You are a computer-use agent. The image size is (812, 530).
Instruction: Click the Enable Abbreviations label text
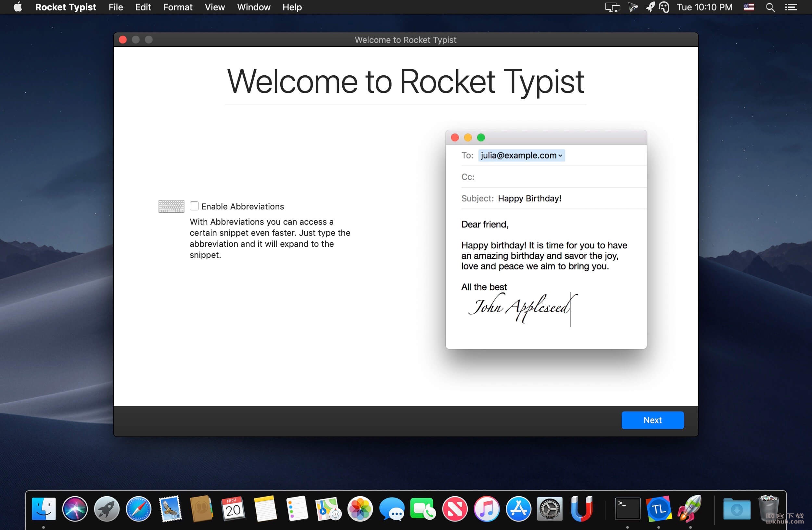click(243, 206)
